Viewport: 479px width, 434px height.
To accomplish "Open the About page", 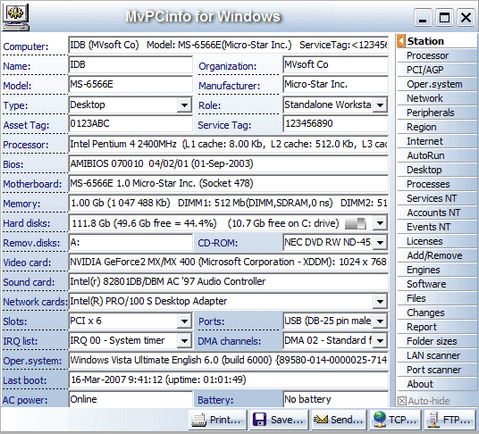I will pyautogui.click(x=437, y=384).
